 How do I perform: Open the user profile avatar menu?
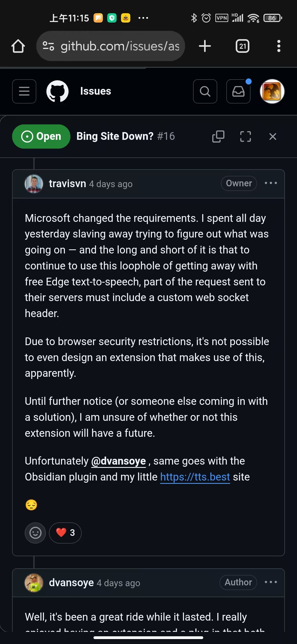272,91
